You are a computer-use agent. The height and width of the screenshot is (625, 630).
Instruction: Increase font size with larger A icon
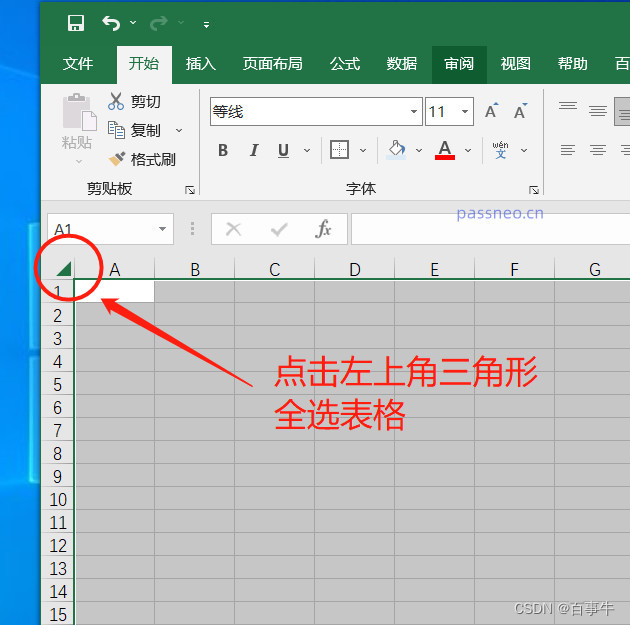(491, 111)
